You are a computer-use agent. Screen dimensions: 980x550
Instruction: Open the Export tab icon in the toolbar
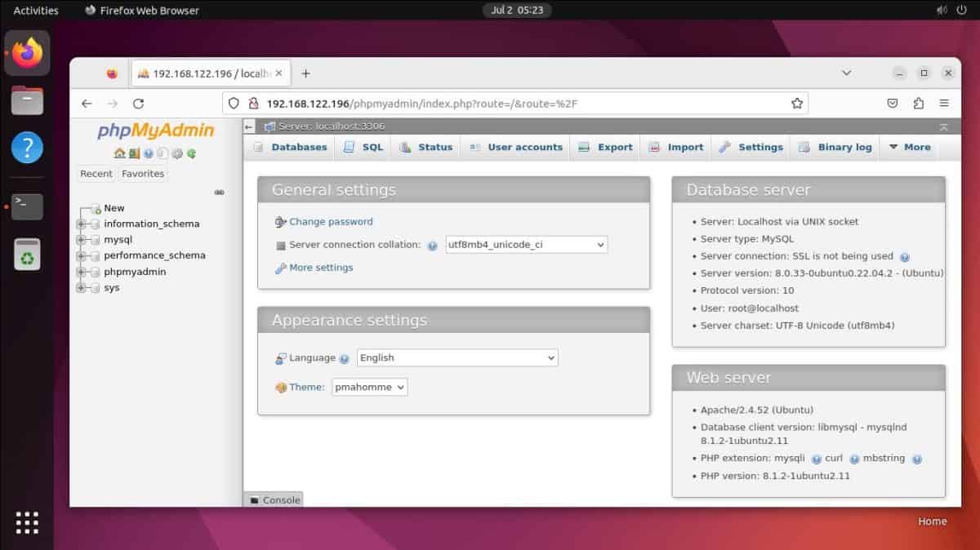coord(584,147)
